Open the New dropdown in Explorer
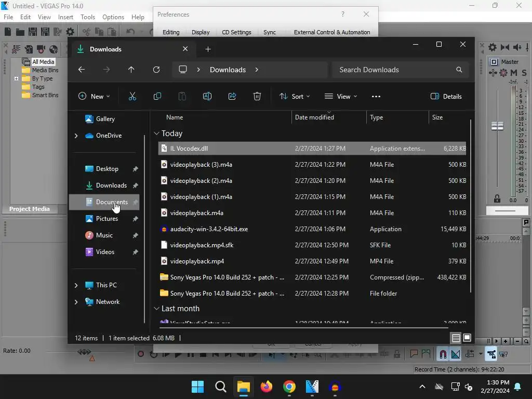The image size is (532, 399). click(x=94, y=96)
